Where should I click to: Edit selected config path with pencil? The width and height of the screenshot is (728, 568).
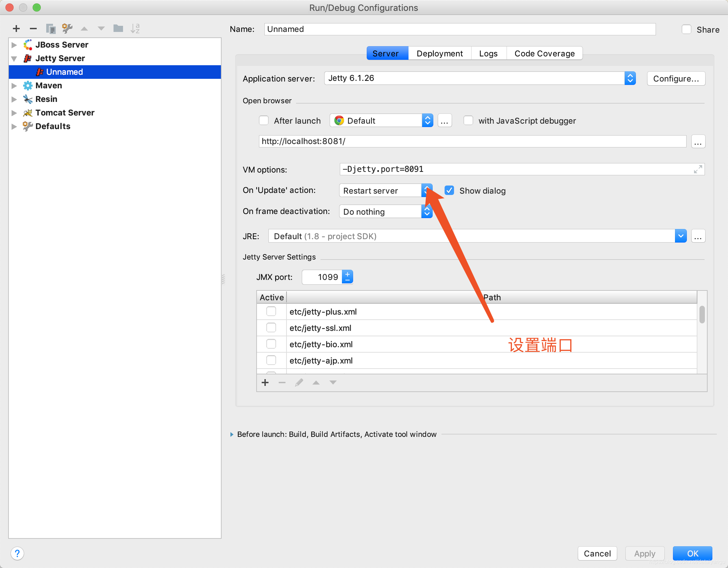299,383
